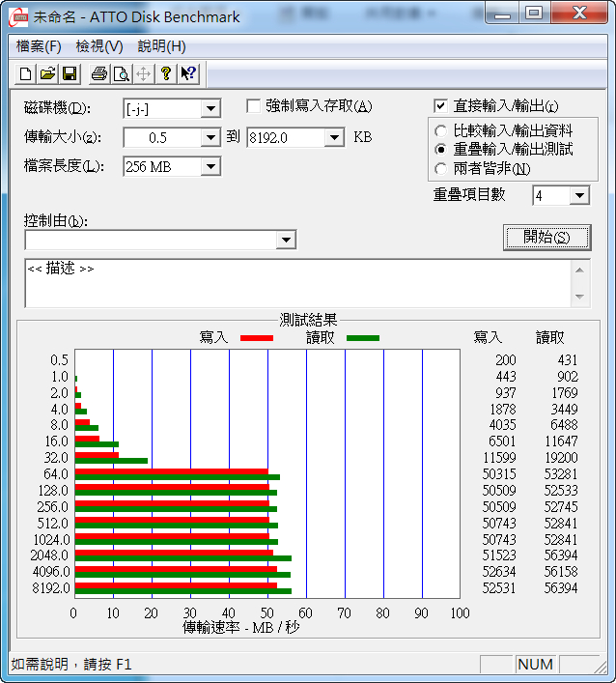This screenshot has width=616, height=683.
Task: Click the 傳輸速率 - MB / 秒 axis label
Action: point(240,627)
